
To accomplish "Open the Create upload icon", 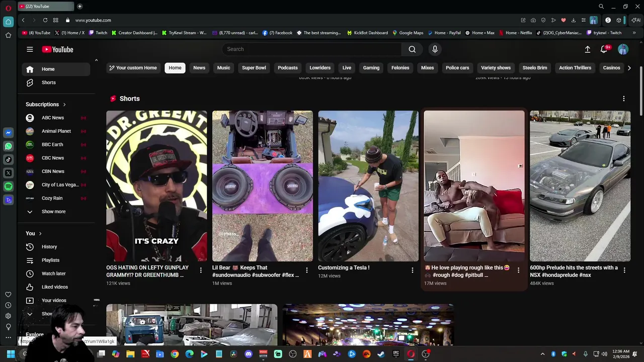I will (x=587, y=49).
